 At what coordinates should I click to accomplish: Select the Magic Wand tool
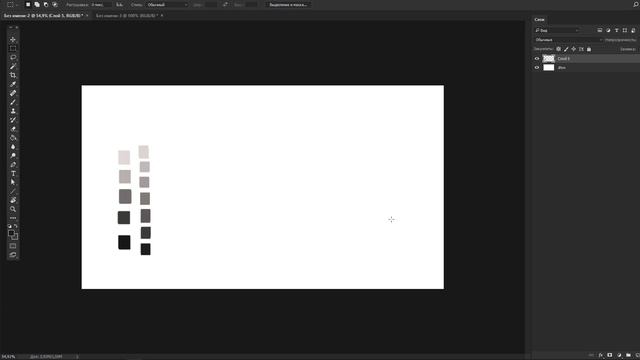click(13, 67)
